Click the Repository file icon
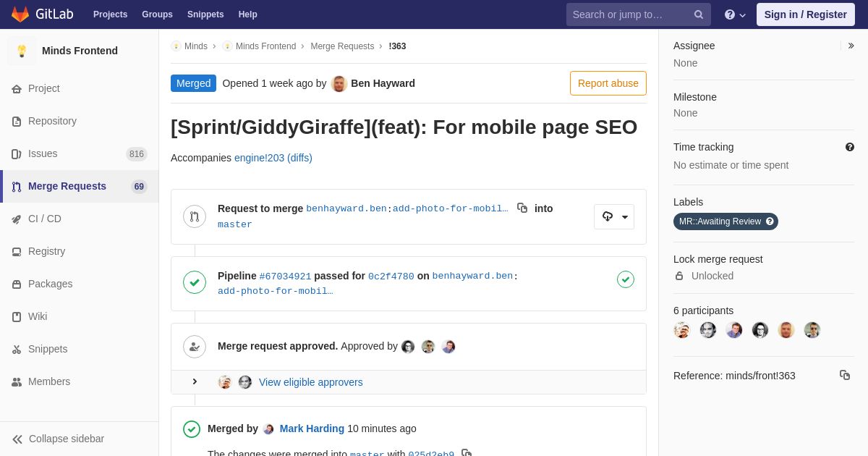Viewport: 868px width, 456px height. (17, 122)
